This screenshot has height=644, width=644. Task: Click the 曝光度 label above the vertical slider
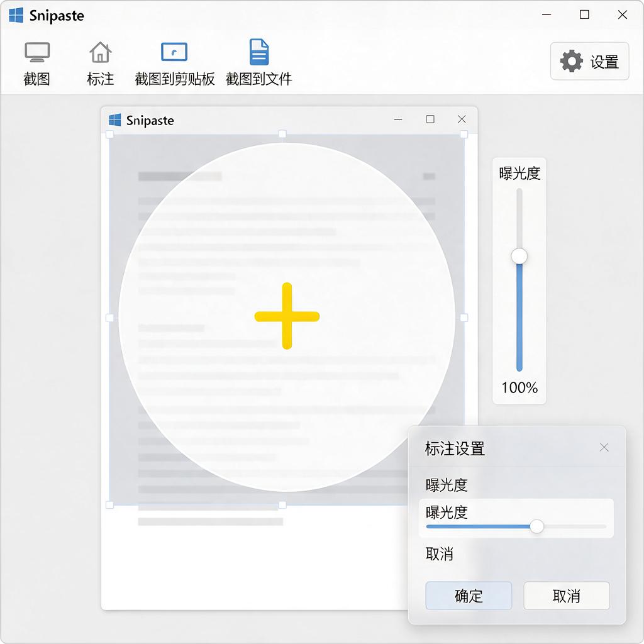pyautogui.click(x=519, y=174)
